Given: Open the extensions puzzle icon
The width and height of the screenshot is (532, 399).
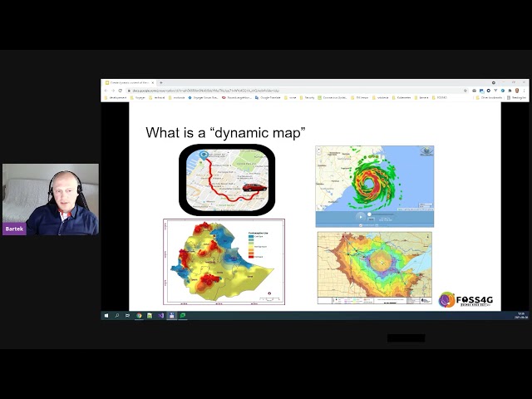Looking at the screenshot, I should tap(510, 91).
